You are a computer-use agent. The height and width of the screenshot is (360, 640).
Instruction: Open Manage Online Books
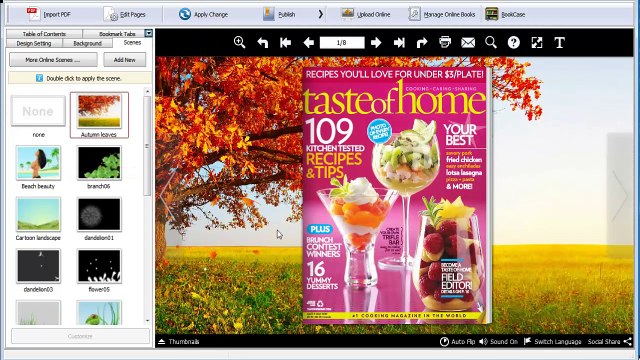(x=442, y=14)
